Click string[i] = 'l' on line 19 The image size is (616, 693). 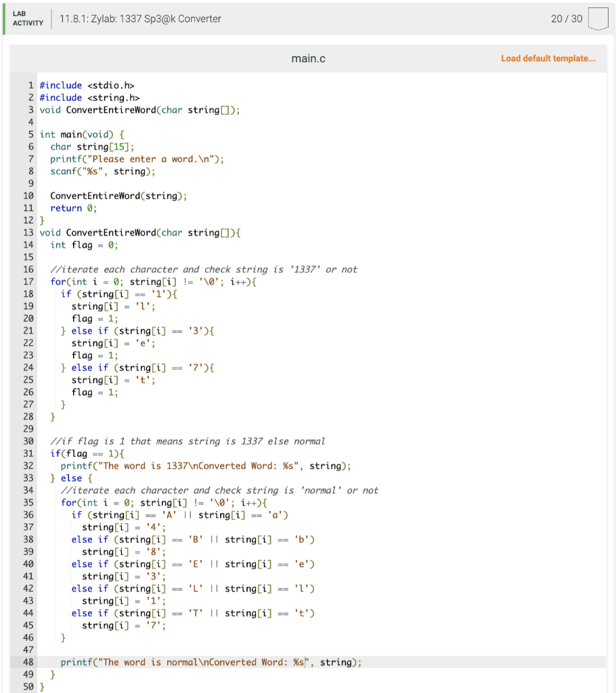click(x=113, y=307)
